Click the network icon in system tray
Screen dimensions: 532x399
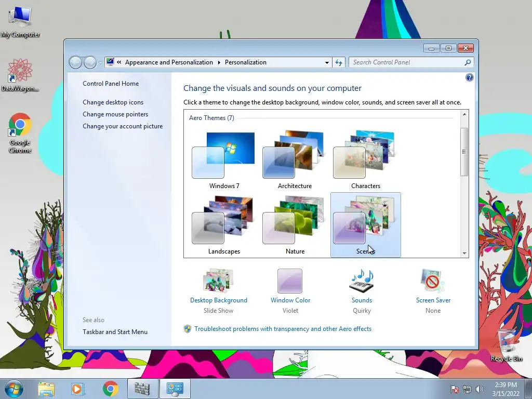pos(467,390)
